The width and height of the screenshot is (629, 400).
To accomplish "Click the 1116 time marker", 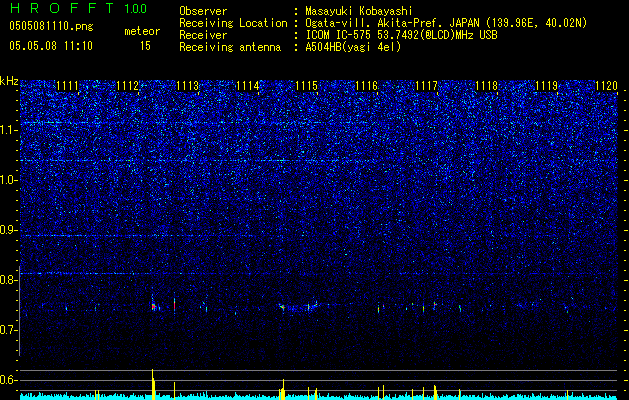I will tap(367, 86).
